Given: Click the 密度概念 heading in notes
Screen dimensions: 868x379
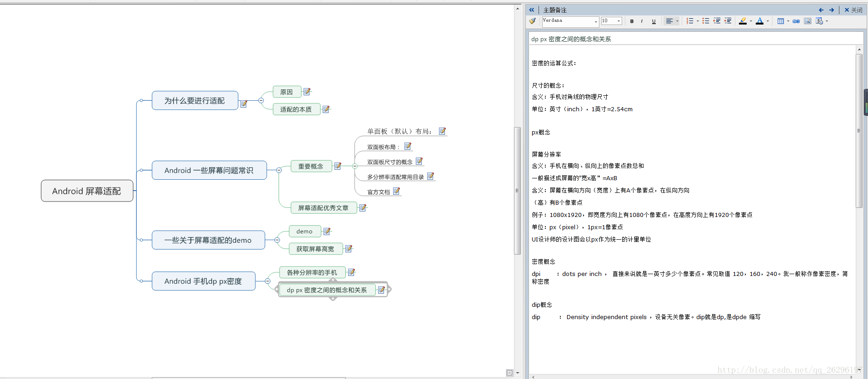Looking at the screenshot, I should [544, 261].
